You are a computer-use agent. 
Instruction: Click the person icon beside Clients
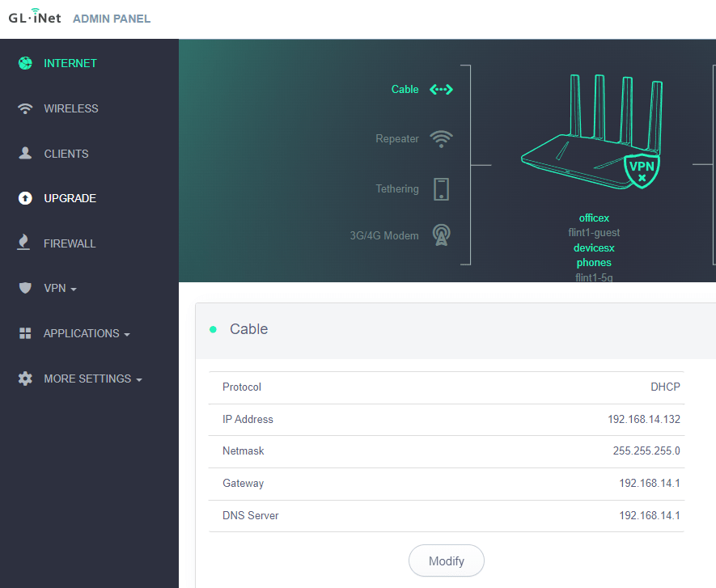(x=25, y=154)
